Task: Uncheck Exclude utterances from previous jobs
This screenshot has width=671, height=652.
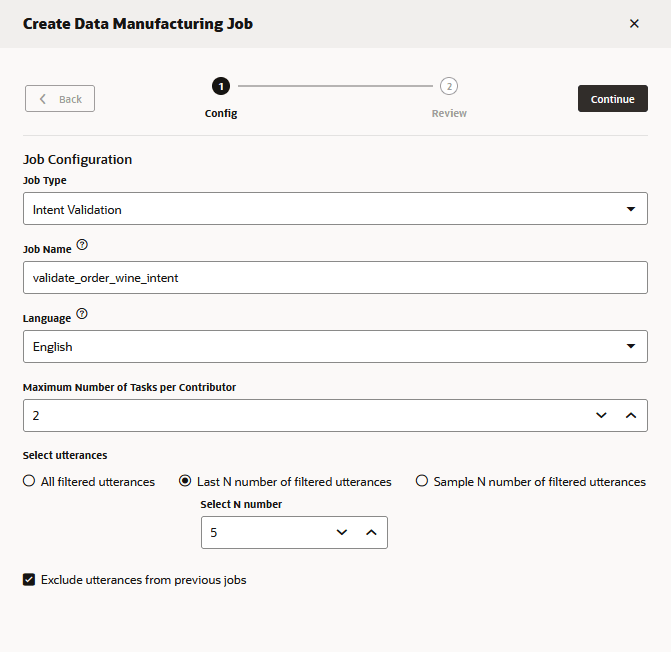Action: pos(29,579)
